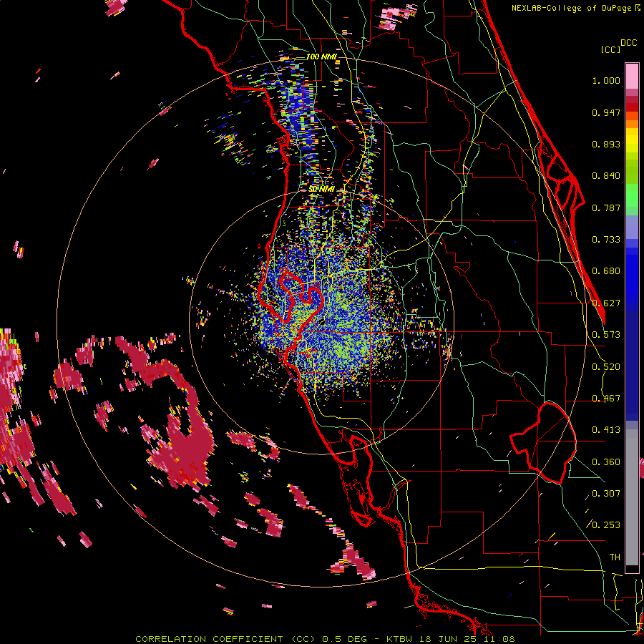Click the DCC label above color scale
The width and height of the screenshot is (644, 644).
(628, 42)
